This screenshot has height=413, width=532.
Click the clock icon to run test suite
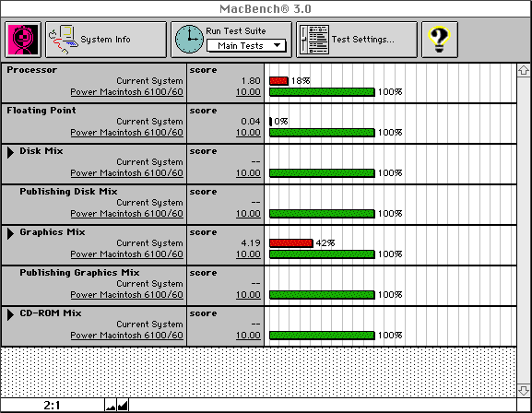(189, 40)
